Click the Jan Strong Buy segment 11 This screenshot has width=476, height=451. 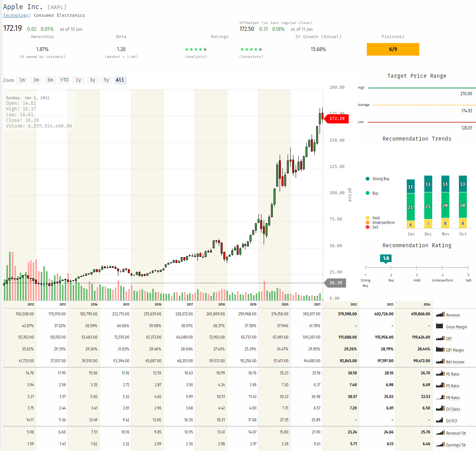pos(411,187)
